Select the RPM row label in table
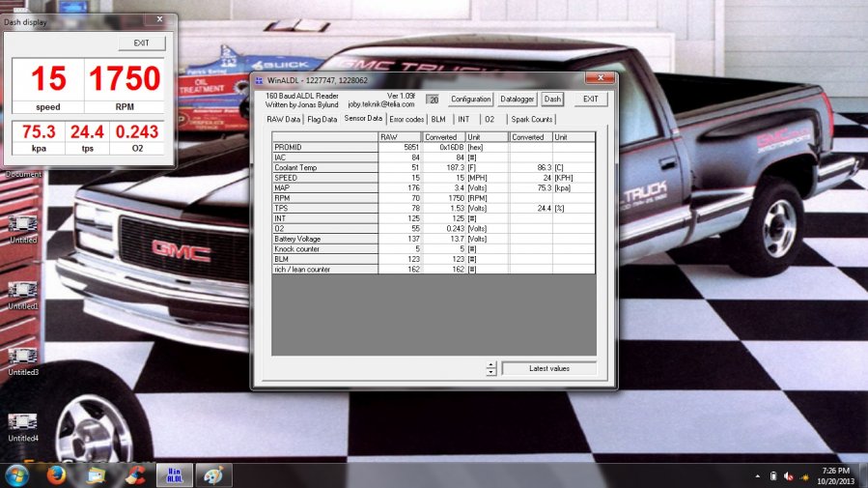Viewport: 868px width, 488px height. 325,198
